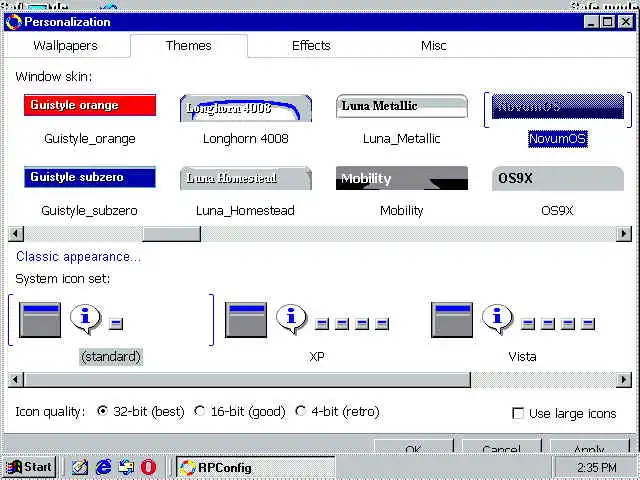
Task: Select the OS9X skin preview
Action: pyautogui.click(x=558, y=178)
